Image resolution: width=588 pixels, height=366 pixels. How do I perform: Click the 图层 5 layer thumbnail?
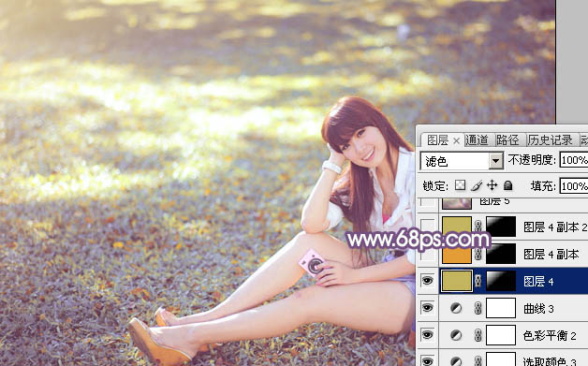[457, 203]
